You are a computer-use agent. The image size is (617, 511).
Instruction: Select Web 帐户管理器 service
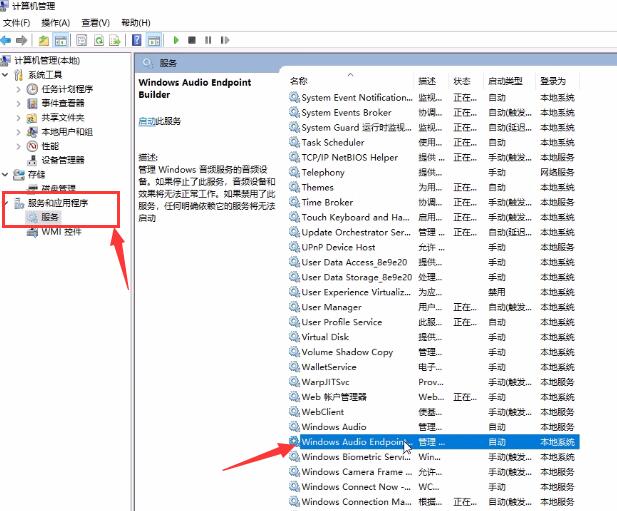433,397
